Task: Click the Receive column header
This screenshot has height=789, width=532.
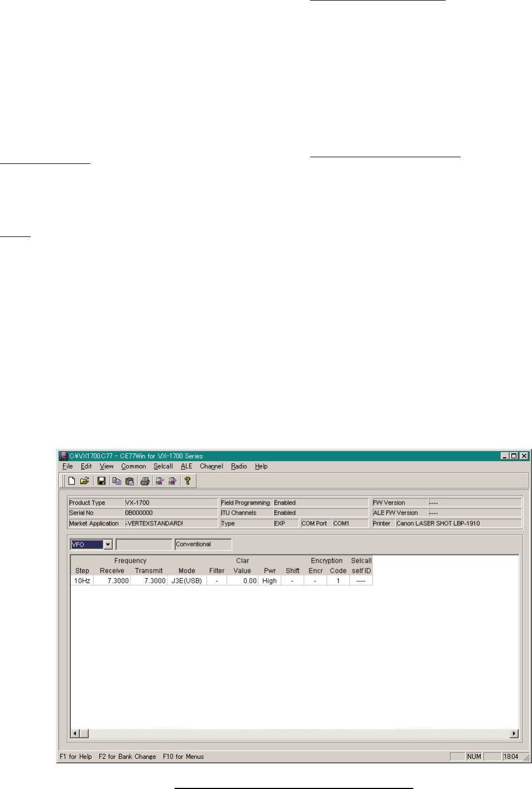Action: (x=112, y=570)
